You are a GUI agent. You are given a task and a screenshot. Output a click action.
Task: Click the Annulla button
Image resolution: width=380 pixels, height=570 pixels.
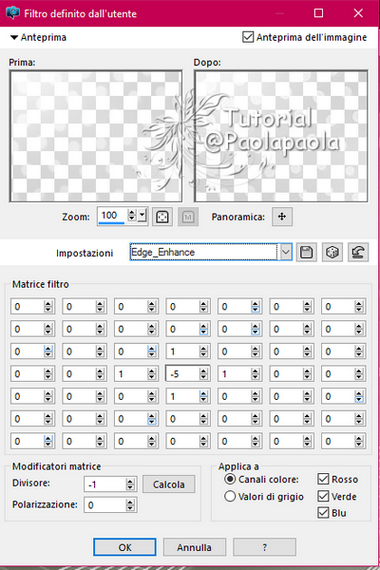194,547
